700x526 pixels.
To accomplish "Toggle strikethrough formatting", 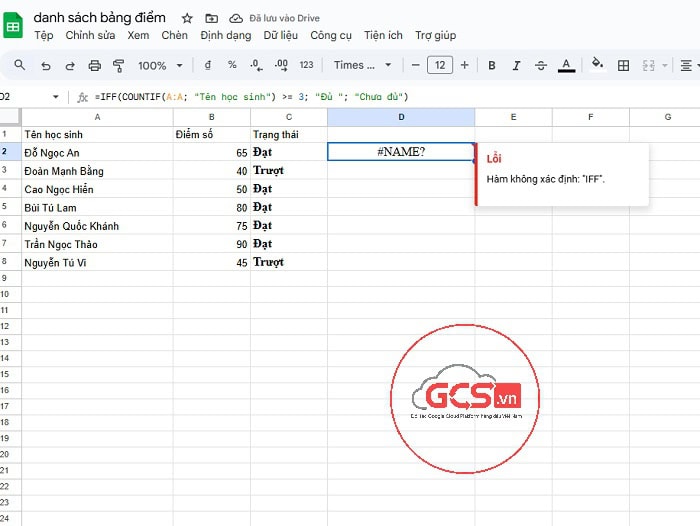I will [x=541, y=66].
